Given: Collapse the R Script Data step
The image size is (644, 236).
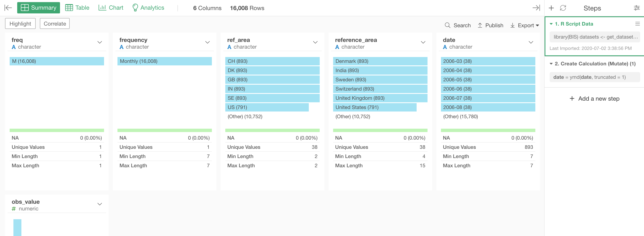Looking at the screenshot, I should [x=551, y=24].
